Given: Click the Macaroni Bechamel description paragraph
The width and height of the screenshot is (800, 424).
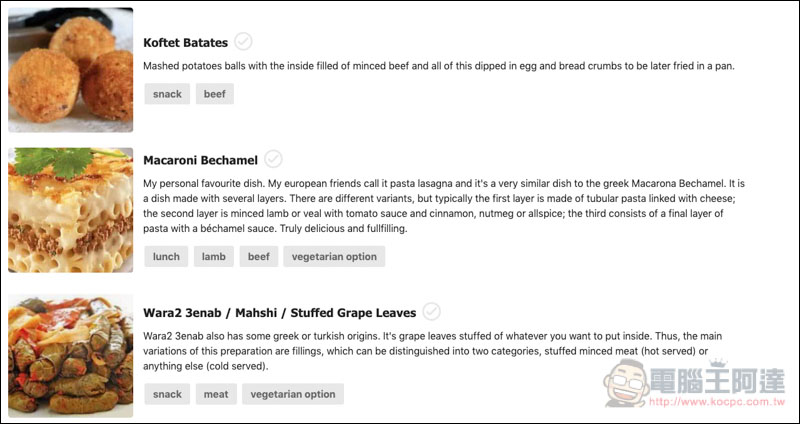Looking at the screenshot, I should point(444,206).
